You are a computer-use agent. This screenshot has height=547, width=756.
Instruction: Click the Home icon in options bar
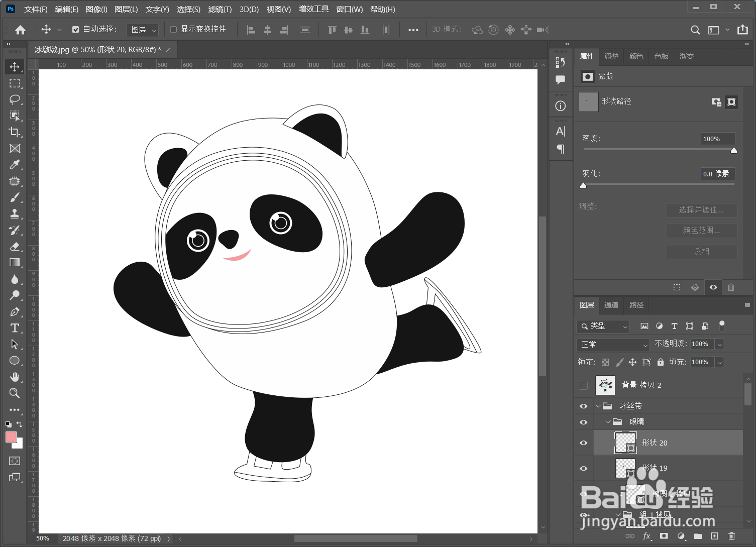click(20, 30)
